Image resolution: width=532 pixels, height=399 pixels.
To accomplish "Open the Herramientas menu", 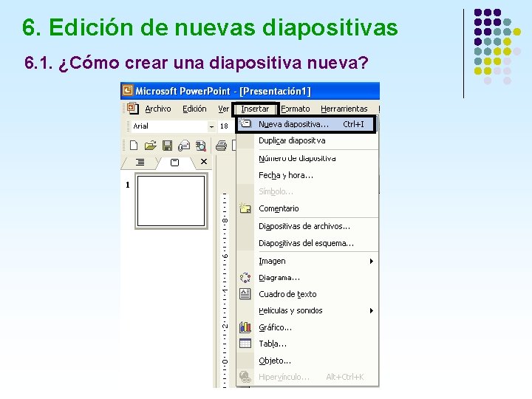I will point(344,109).
